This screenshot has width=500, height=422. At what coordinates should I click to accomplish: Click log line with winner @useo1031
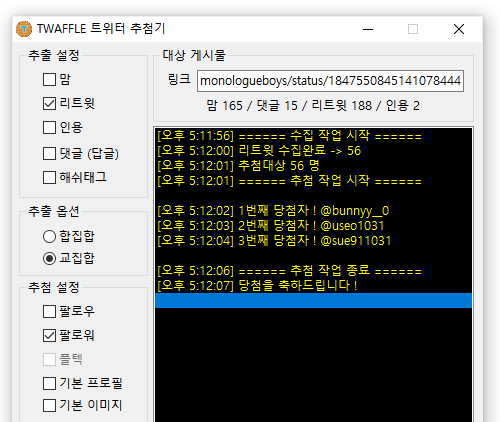314,226
